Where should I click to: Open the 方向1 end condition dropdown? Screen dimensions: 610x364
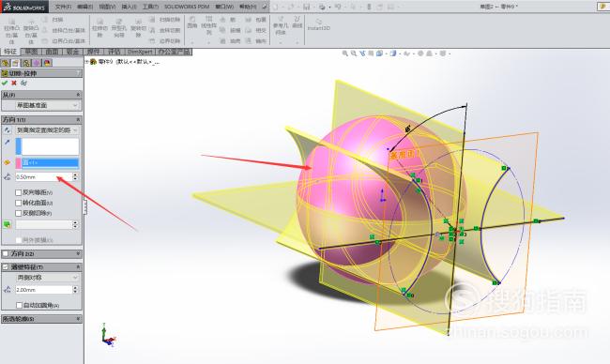click(47, 130)
